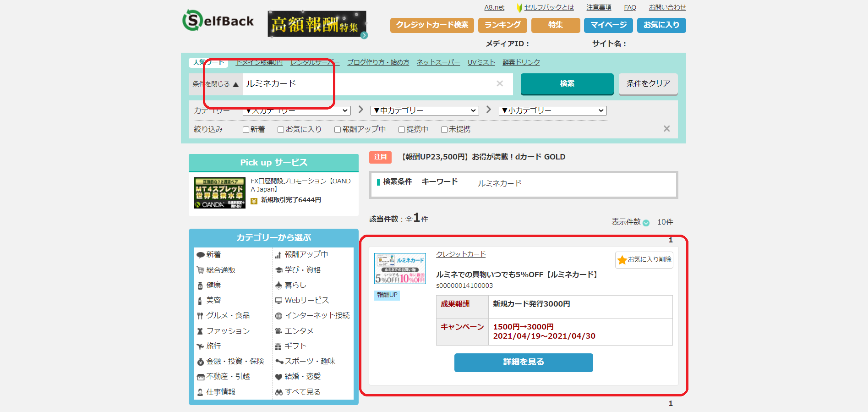Clear the search keyword with the X icon
Image resolution: width=868 pixels, height=412 pixels.
pos(500,83)
